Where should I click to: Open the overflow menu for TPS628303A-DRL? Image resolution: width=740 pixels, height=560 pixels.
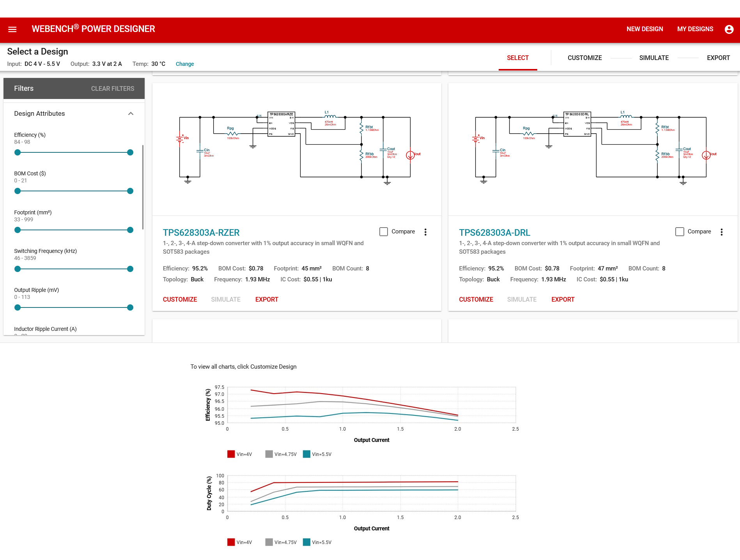point(721,231)
